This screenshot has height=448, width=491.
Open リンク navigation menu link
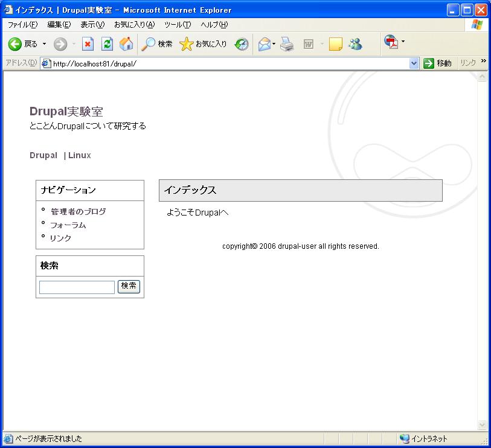[x=60, y=238]
